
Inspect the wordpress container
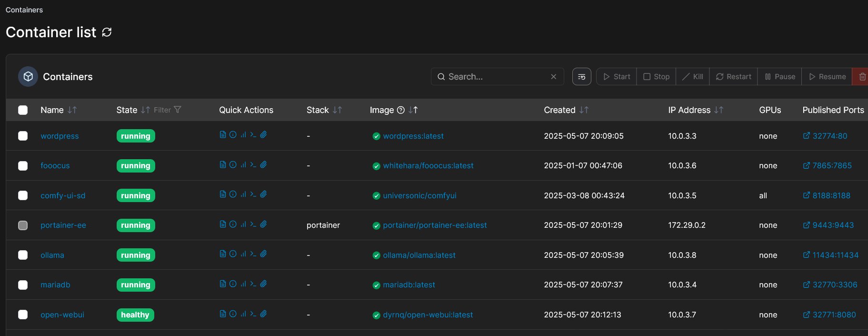coord(233,135)
